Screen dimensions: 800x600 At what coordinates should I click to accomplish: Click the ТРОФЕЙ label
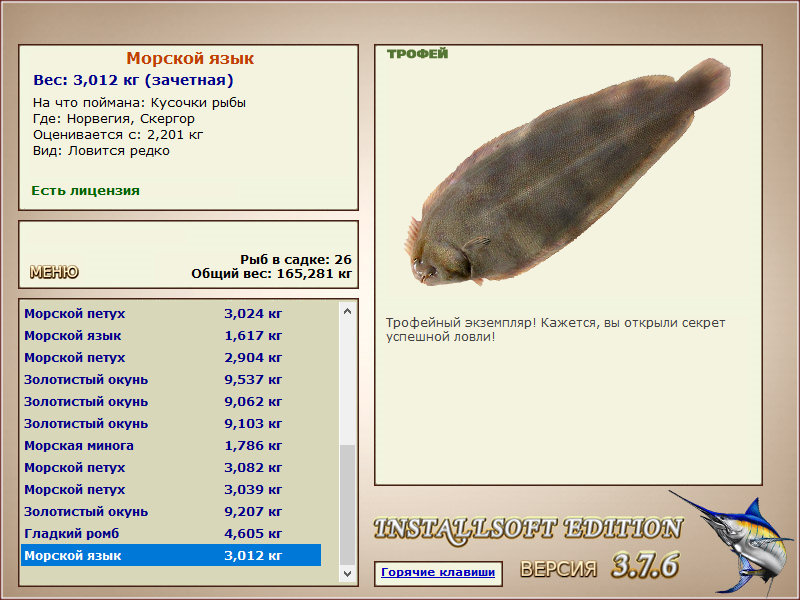pyautogui.click(x=417, y=54)
